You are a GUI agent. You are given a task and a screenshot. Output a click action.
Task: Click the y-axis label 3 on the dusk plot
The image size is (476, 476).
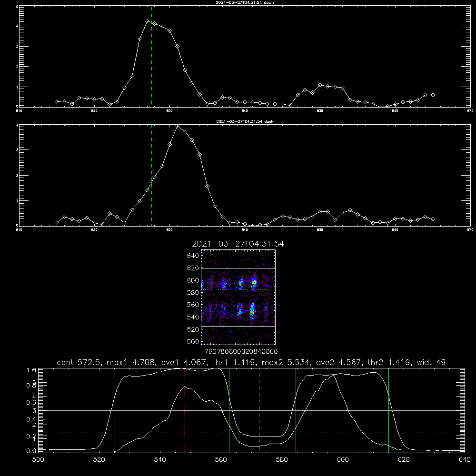17,150
